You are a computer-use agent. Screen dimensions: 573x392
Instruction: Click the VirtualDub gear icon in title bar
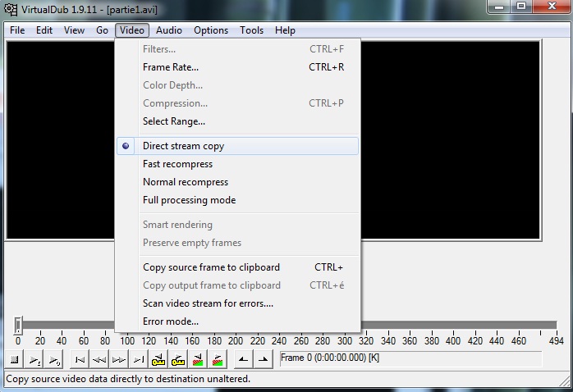point(10,9)
